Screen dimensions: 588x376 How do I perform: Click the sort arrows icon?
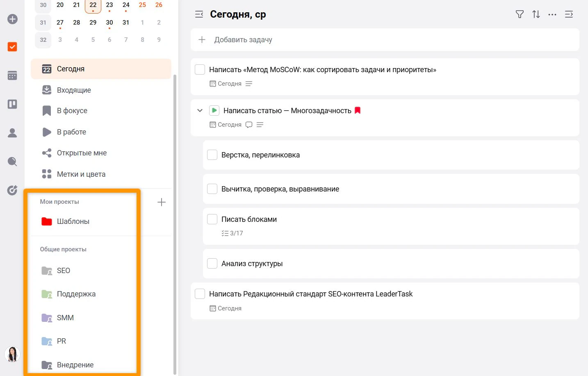[x=536, y=14]
